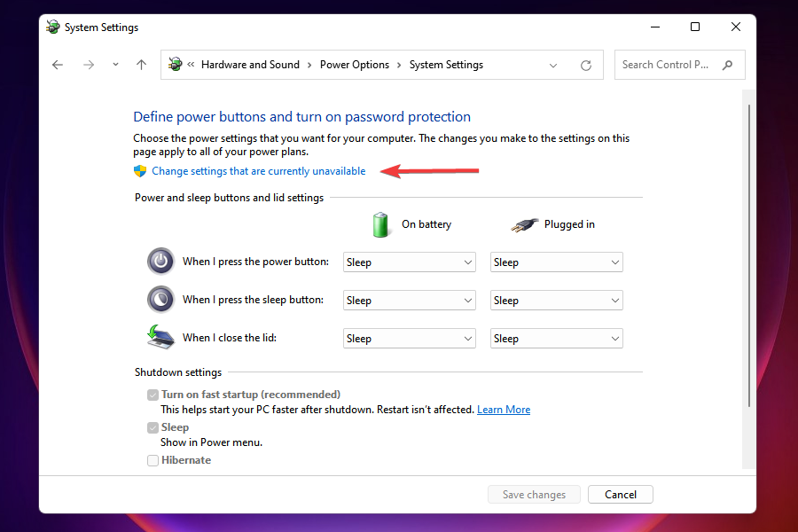The width and height of the screenshot is (798, 532).
Task: Minimize the System Settings window
Action: (655, 27)
